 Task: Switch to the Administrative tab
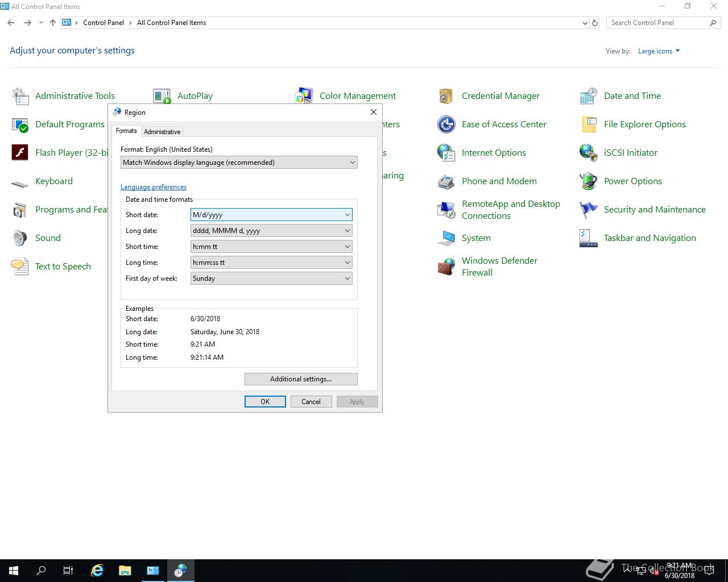162,132
